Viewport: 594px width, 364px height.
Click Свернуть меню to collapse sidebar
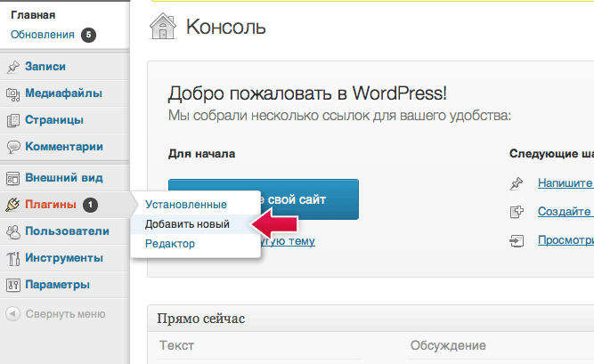pyautogui.click(x=66, y=314)
